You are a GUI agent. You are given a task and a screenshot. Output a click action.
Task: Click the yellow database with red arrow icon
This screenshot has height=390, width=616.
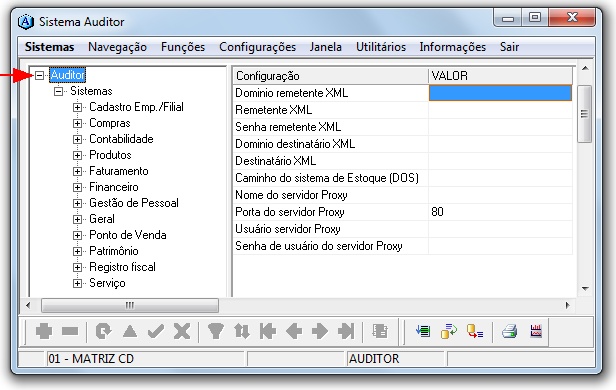(475, 331)
